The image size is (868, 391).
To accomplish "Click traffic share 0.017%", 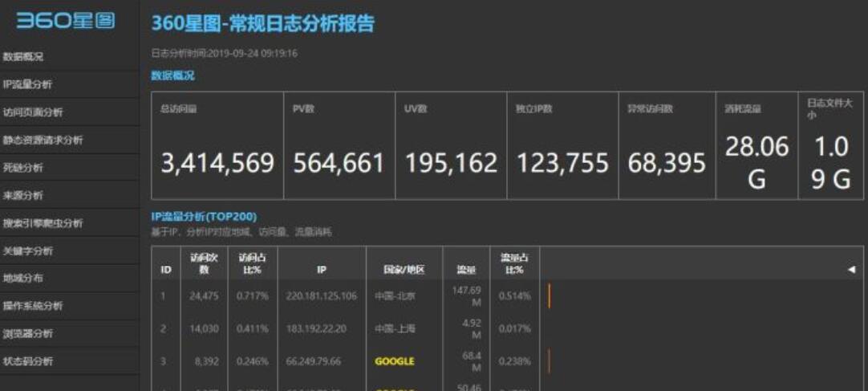I will (515, 328).
